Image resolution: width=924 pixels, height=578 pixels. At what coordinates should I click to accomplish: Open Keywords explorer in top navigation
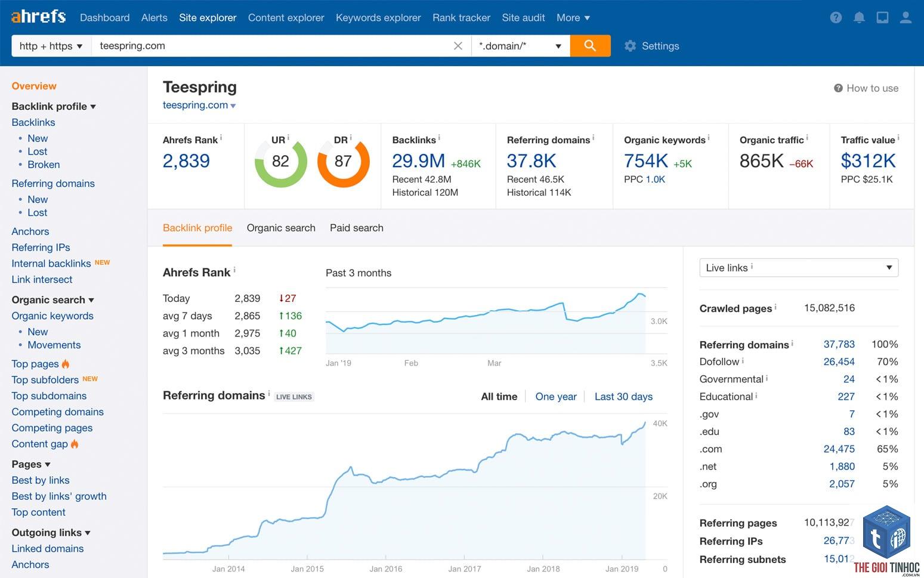(x=378, y=18)
